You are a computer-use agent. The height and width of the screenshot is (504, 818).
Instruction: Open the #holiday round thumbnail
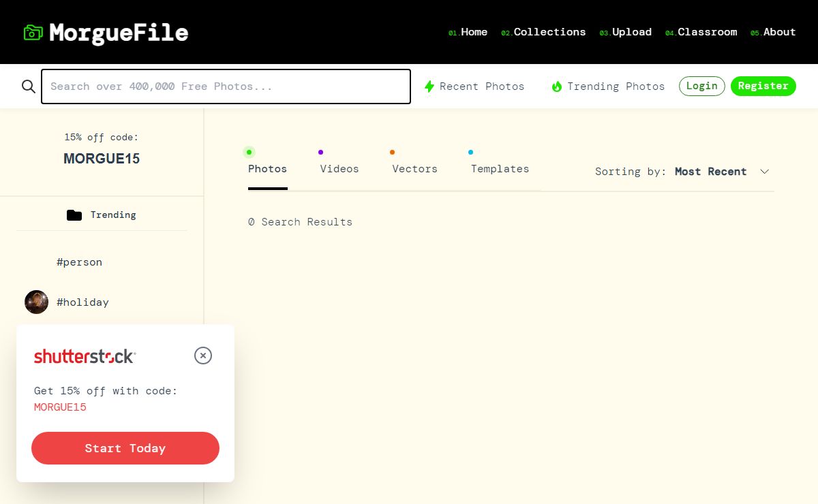(36, 302)
